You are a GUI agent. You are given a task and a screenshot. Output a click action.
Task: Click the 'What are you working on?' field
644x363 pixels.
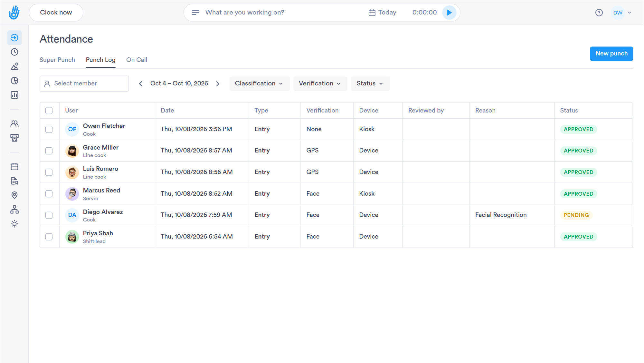click(x=245, y=13)
